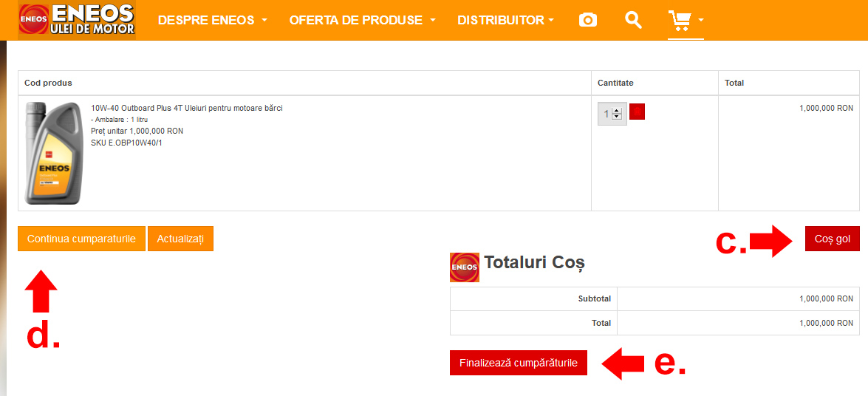Open the ENEOS oil bottle product thumbnail

(54, 154)
